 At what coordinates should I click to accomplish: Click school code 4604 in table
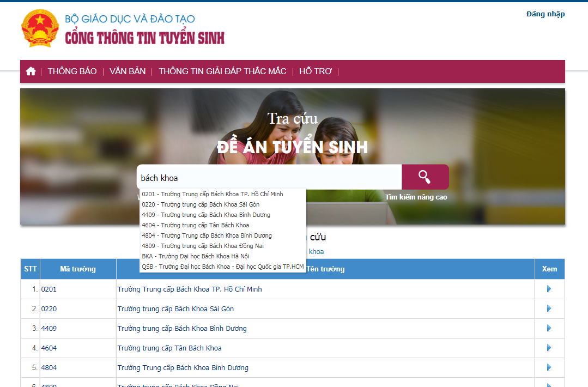click(49, 348)
